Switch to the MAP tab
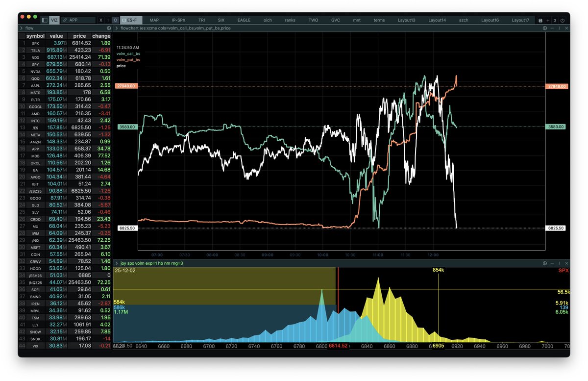The image size is (588, 381). pos(154,20)
